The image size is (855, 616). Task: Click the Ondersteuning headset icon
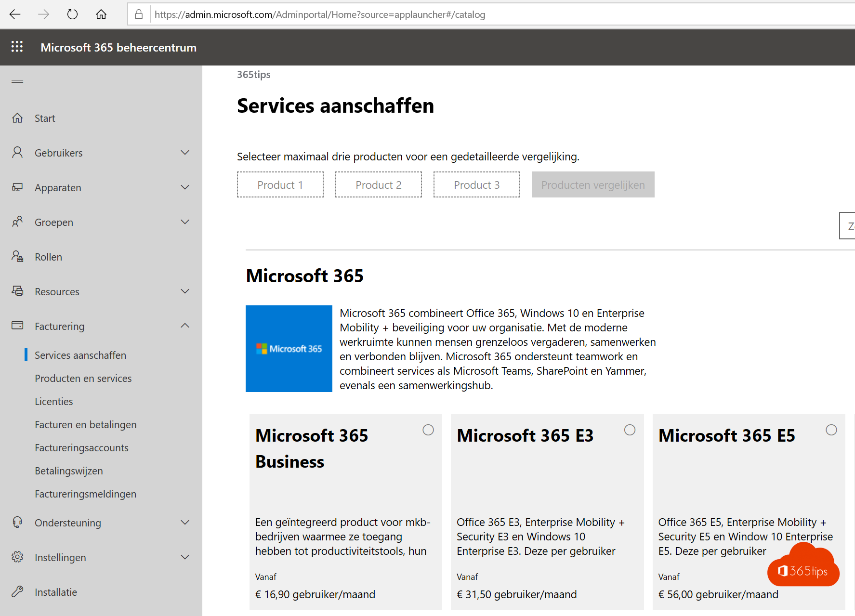click(x=17, y=523)
